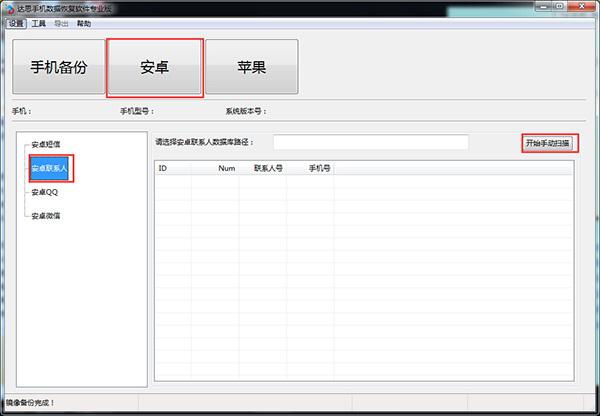Click the 开始手动扫描 button
This screenshot has width=600, height=416.
[548, 144]
